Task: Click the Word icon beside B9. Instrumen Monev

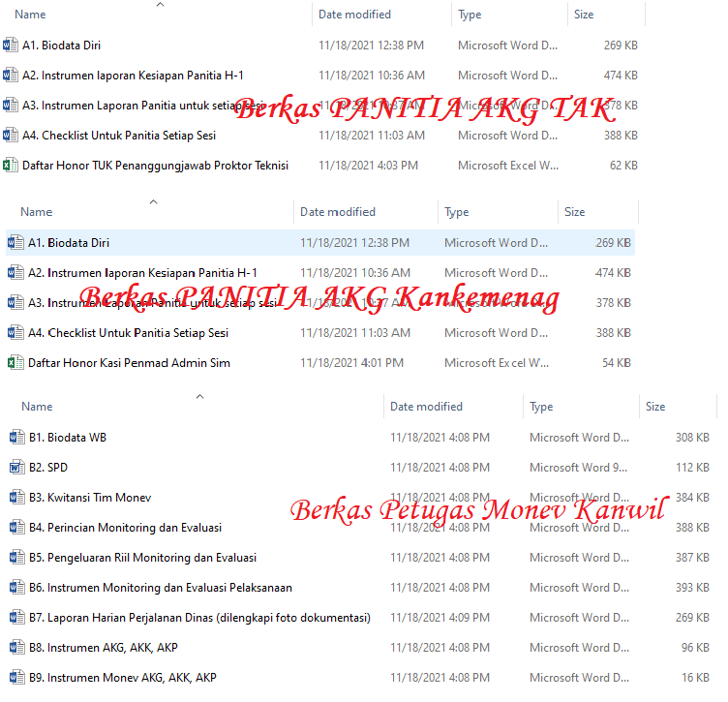Action: [17, 678]
